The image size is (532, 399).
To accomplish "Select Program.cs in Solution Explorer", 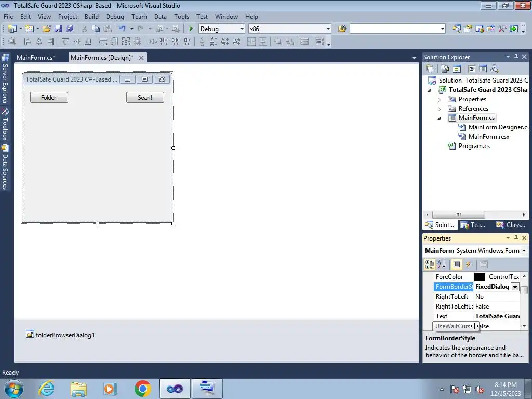I will [474, 146].
